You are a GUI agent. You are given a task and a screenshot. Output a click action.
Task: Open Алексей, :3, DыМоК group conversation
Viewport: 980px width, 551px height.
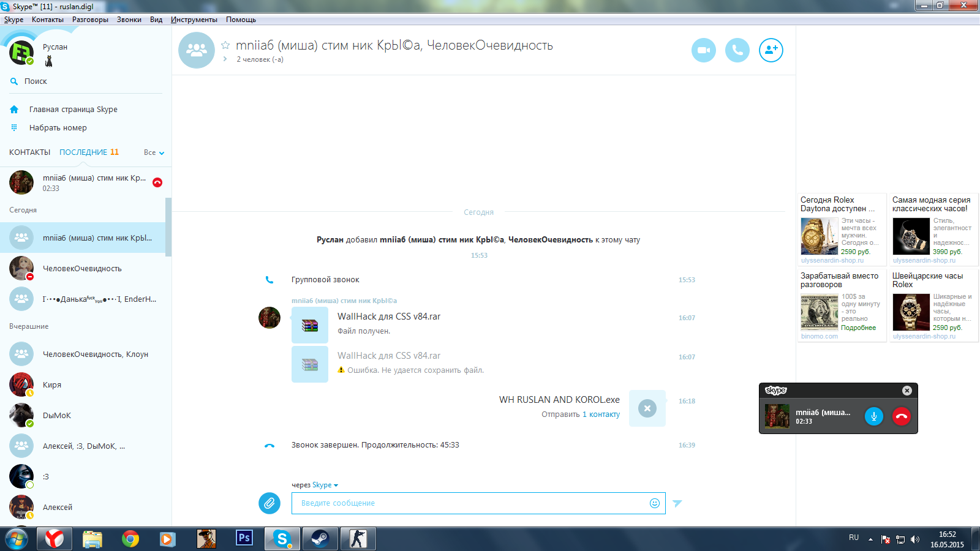pos(83,446)
